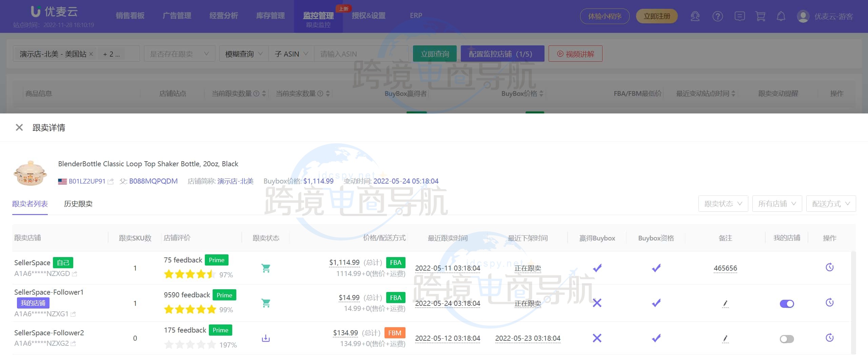Screen dimensions: 868x359
Task: Click the history clock icon for SellerSpace row
Action: [829, 268]
